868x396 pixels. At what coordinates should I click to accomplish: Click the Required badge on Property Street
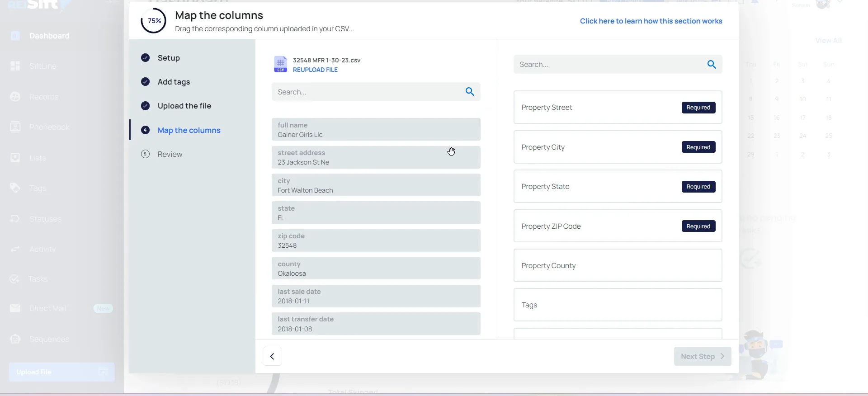point(698,108)
